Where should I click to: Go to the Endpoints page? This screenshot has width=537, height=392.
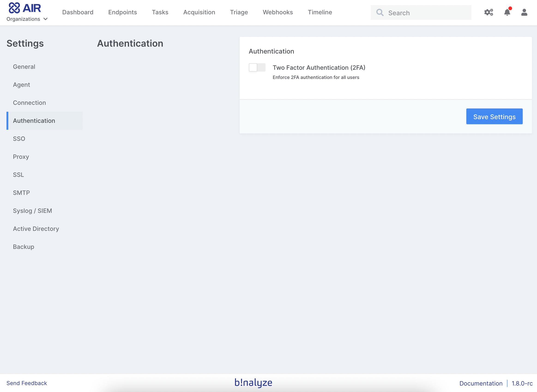(122, 12)
